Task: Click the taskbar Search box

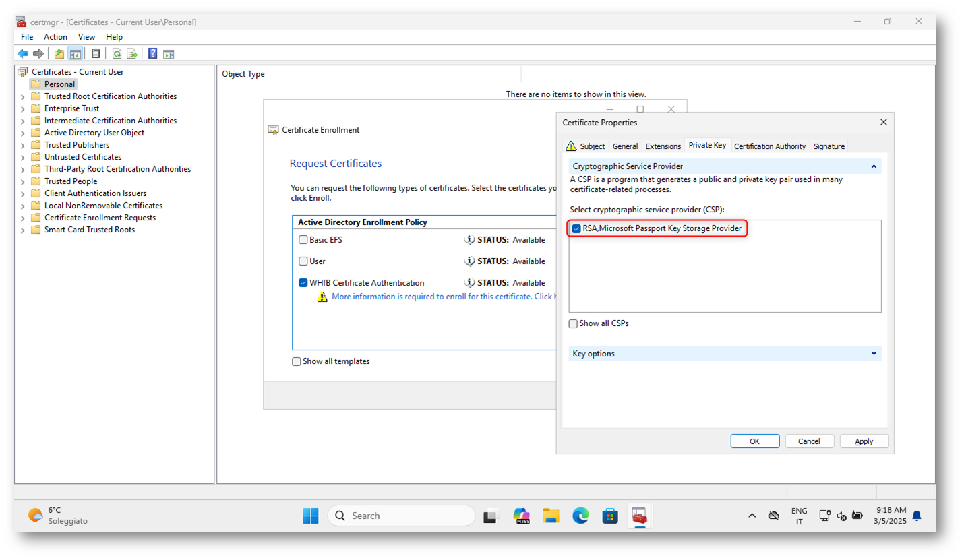Action: 401,516
